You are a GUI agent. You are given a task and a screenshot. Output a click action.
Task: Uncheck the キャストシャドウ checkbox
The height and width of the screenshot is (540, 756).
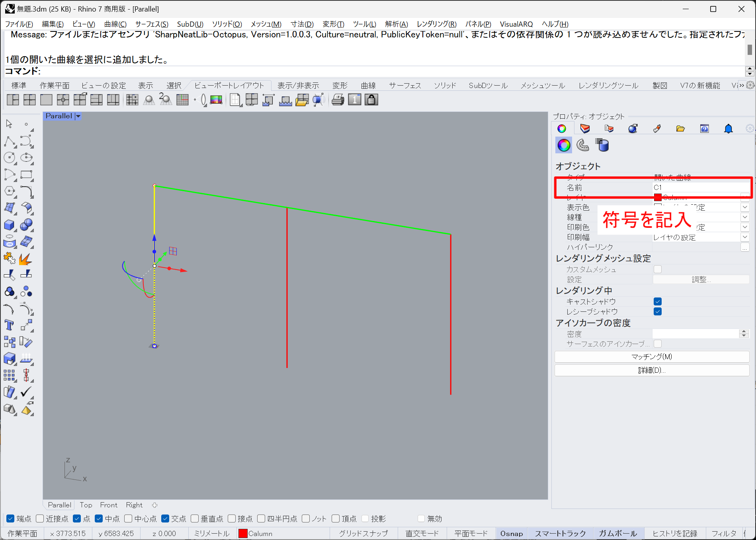pyautogui.click(x=658, y=301)
